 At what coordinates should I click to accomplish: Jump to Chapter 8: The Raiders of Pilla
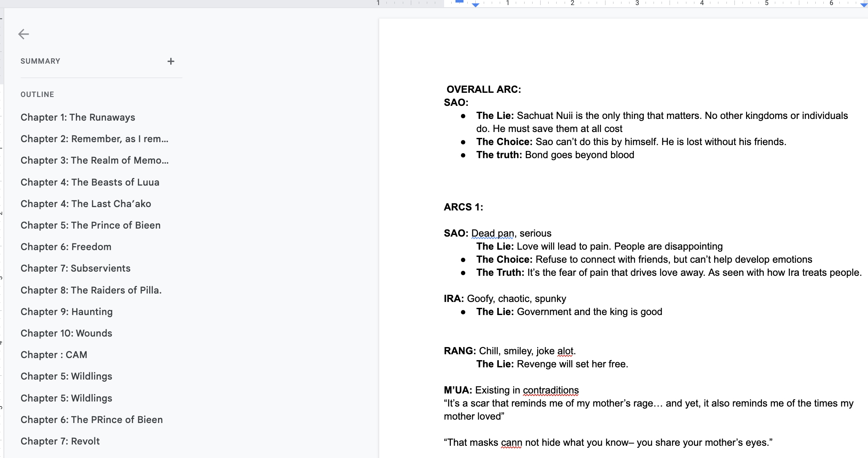coord(91,290)
